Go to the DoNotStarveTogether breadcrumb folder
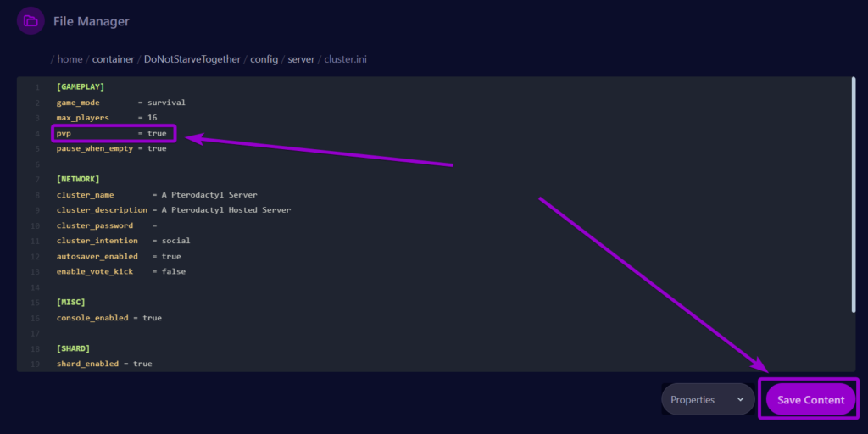868x434 pixels. 192,59
